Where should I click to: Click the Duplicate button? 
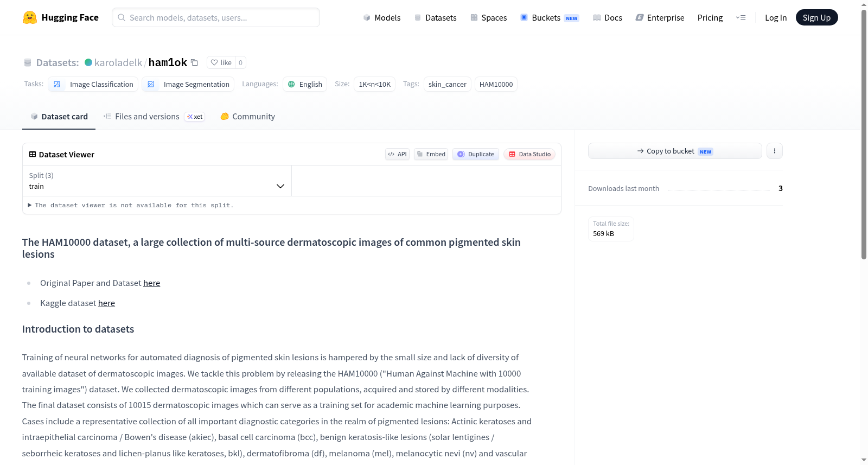tap(476, 154)
